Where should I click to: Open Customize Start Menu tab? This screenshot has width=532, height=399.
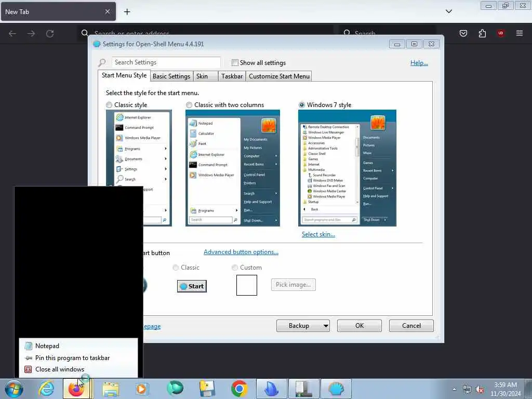pos(279,76)
